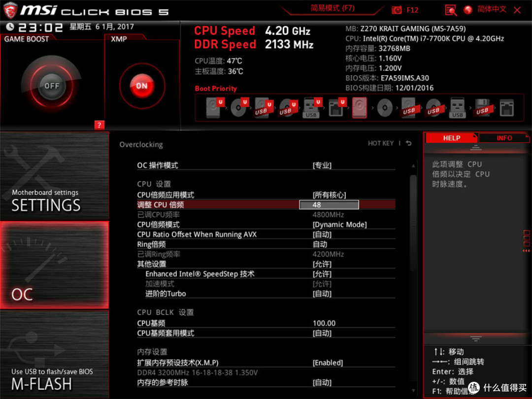
Task: Click the 内存容量 32768MB text
Action: coord(378,48)
